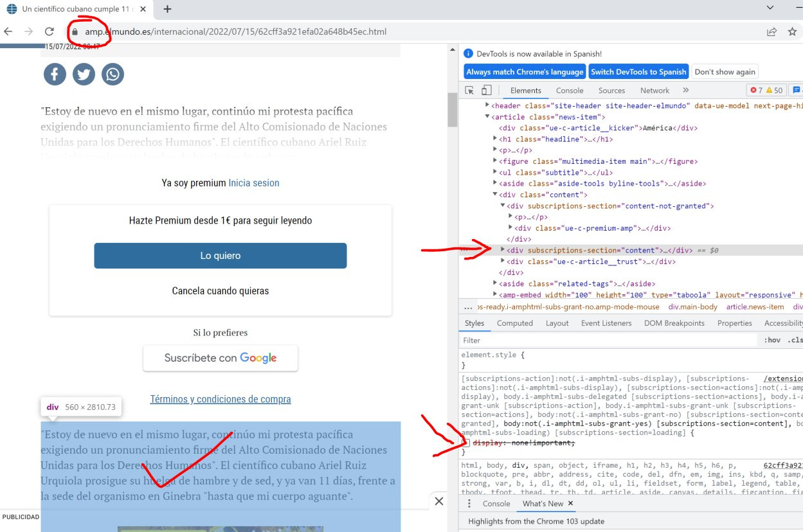Expand the div subscriptions-section="content" node
Image resolution: width=803 pixels, height=532 pixels.
pos(503,250)
